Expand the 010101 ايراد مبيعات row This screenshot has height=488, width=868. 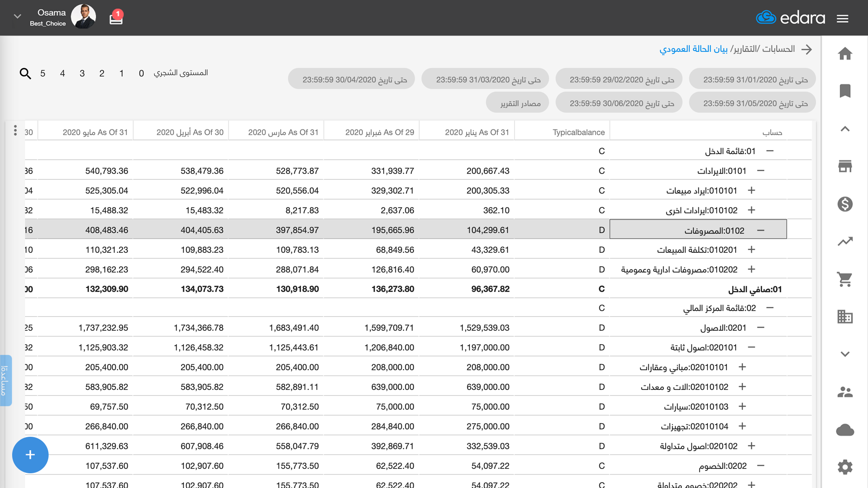[751, 191]
